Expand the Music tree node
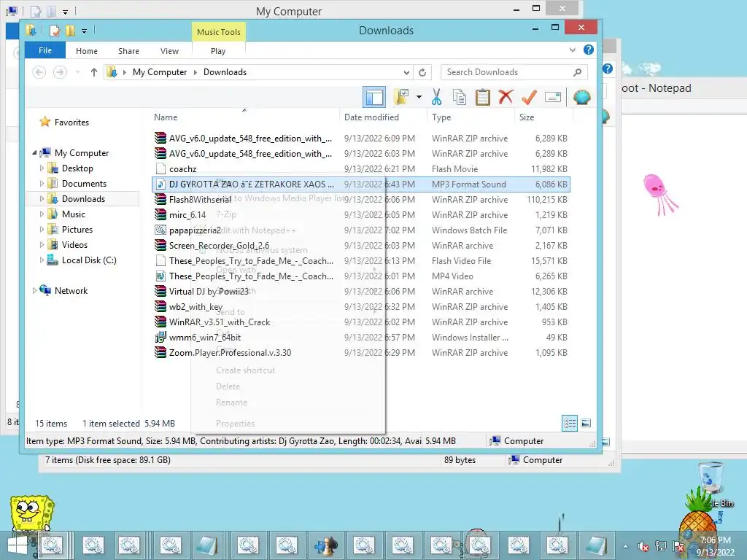 42,214
